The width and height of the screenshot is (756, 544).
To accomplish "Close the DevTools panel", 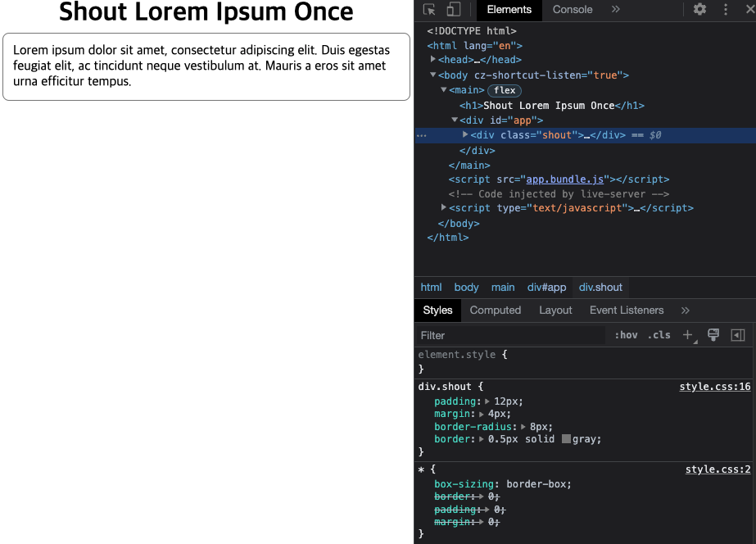I will tap(750, 9).
